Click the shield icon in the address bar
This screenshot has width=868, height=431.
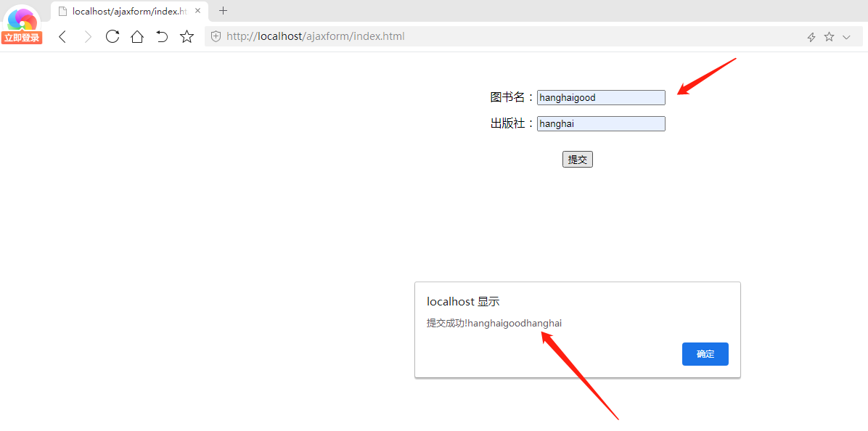click(x=216, y=36)
